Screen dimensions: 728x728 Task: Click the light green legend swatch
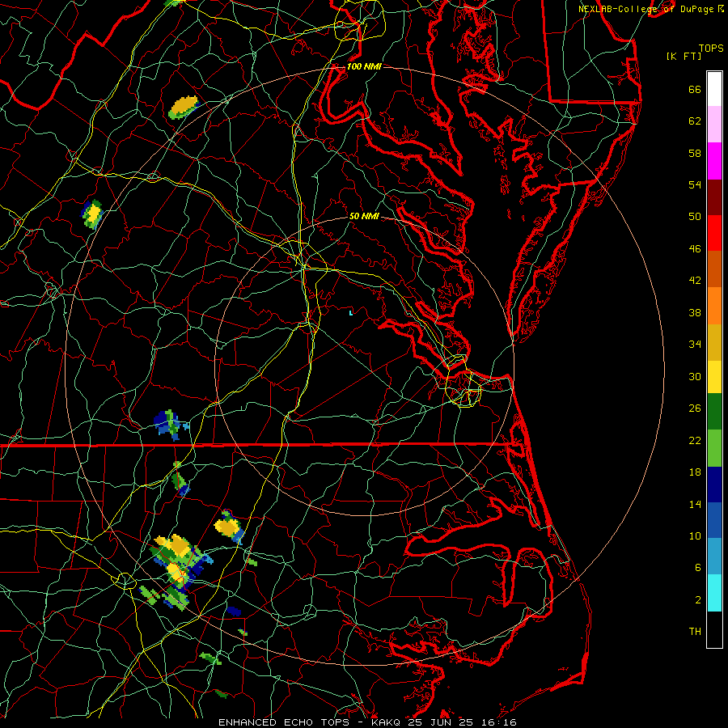(714, 448)
